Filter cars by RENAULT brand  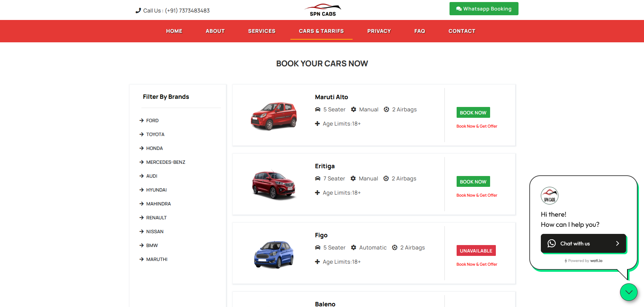coord(156,218)
